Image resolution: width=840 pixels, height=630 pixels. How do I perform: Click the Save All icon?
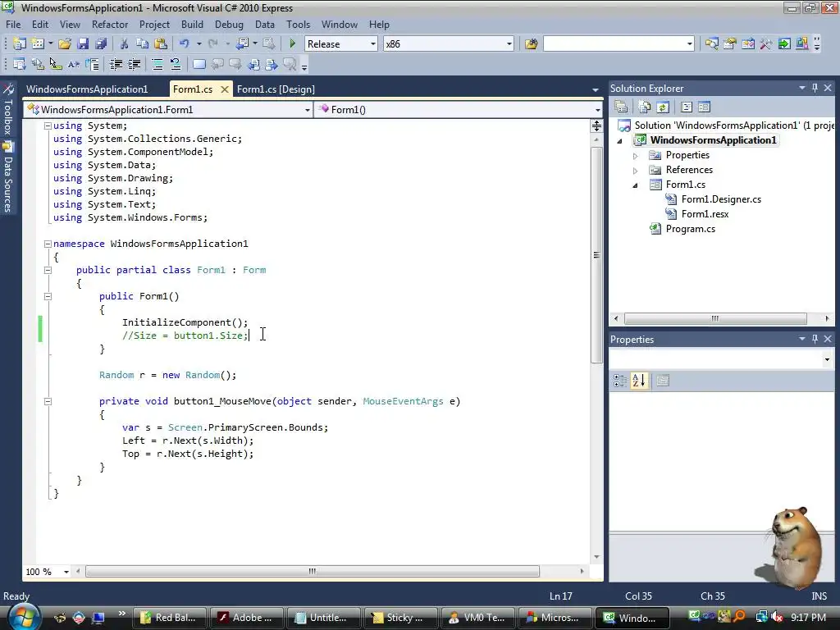click(101, 44)
